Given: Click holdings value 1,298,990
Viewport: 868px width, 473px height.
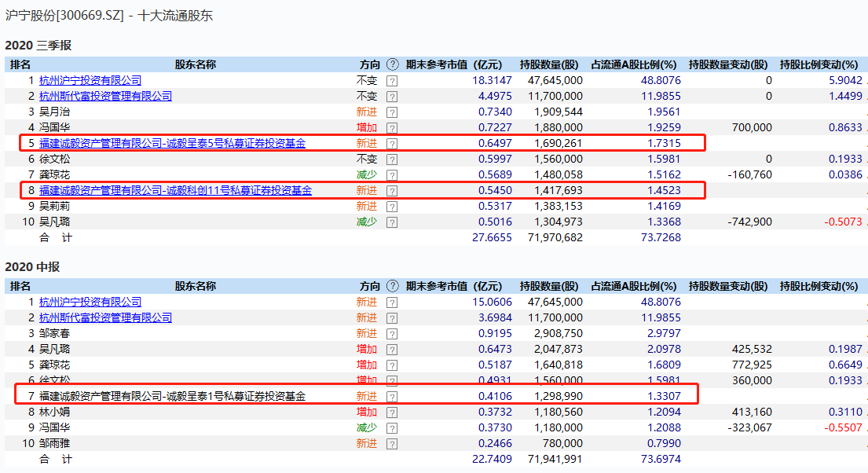Looking at the screenshot, I should 559,395.
